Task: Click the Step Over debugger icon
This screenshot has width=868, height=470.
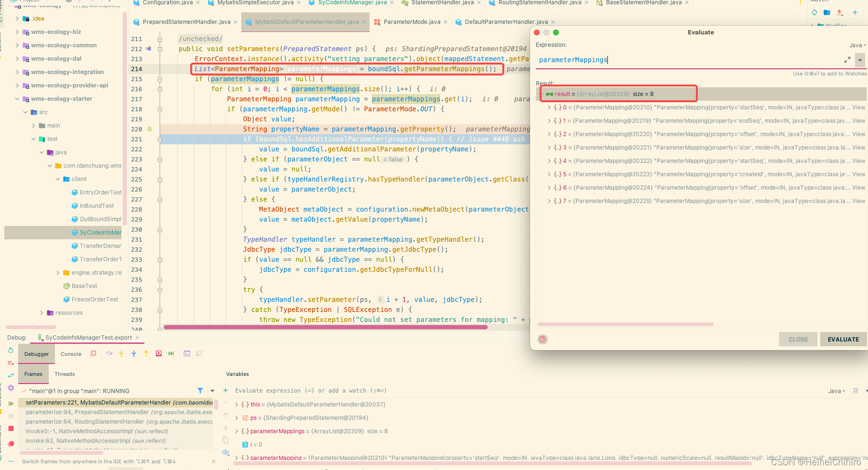Action: 109,353
